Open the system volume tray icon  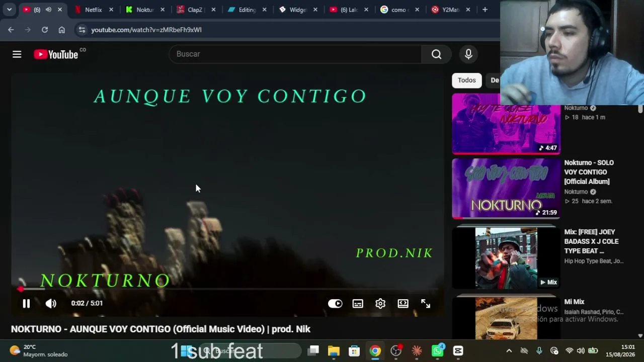pyautogui.click(x=581, y=350)
